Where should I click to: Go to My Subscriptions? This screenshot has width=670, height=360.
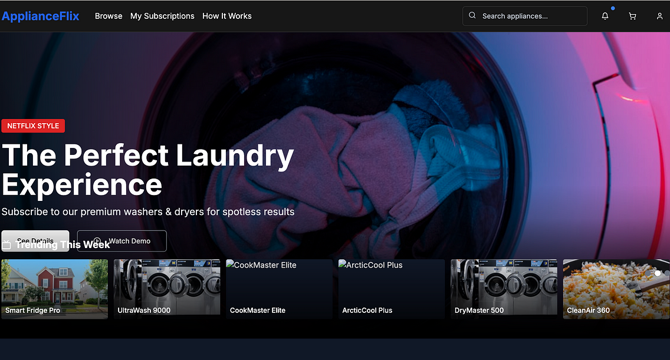(x=162, y=16)
